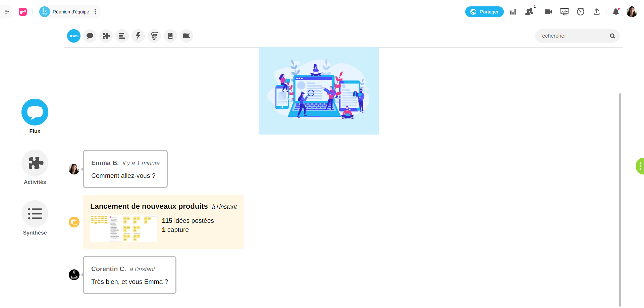
Task: Start video conference with camera icon
Action: point(548,12)
